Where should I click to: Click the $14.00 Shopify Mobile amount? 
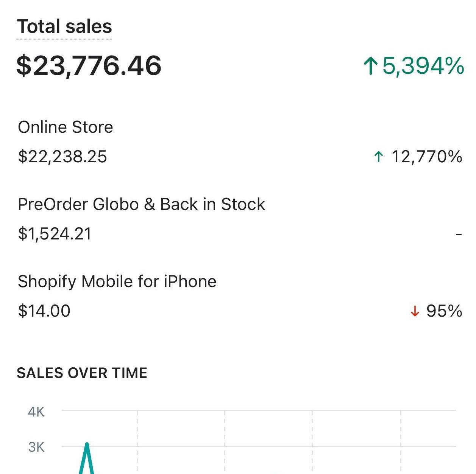[x=44, y=311]
